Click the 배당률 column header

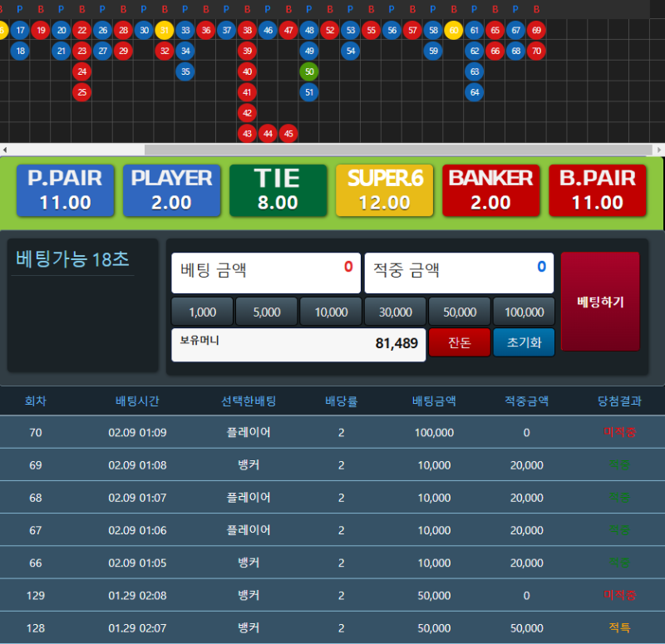coord(342,401)
